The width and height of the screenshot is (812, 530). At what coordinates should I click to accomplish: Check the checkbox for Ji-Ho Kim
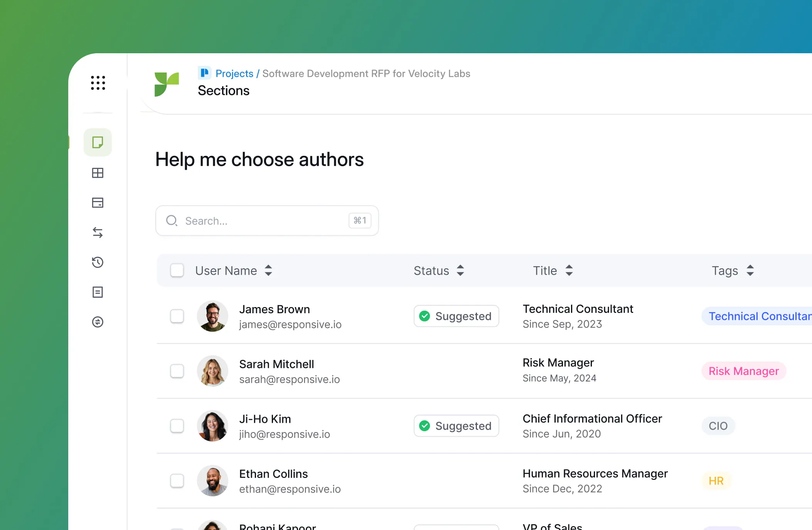[177, 426]
